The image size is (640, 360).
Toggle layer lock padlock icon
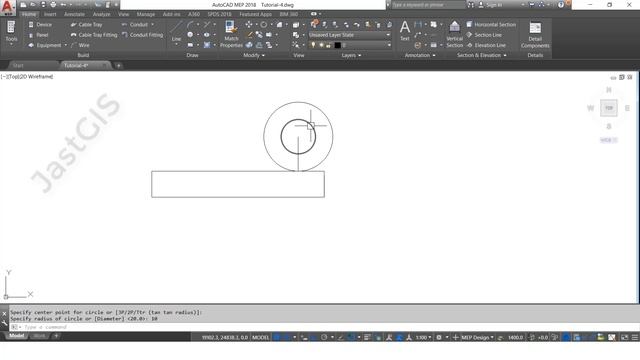coord(329,45)
